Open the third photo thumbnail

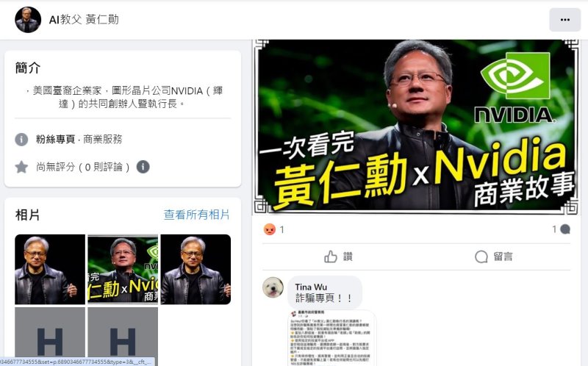point(196,269)
